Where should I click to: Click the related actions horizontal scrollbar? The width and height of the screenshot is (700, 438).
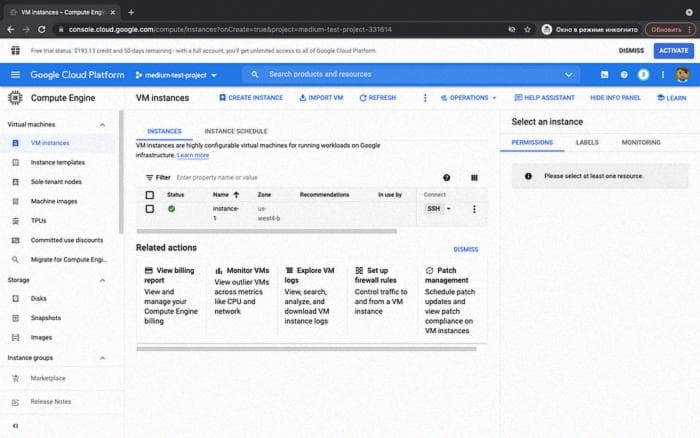click(306, 349)
